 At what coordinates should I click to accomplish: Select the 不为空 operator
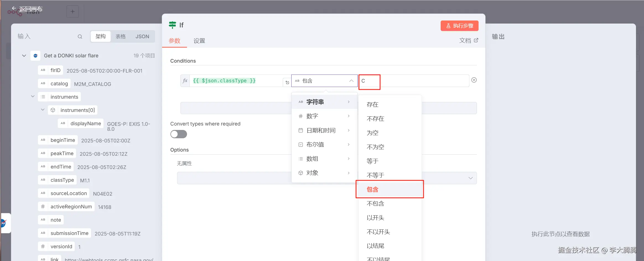390,147
